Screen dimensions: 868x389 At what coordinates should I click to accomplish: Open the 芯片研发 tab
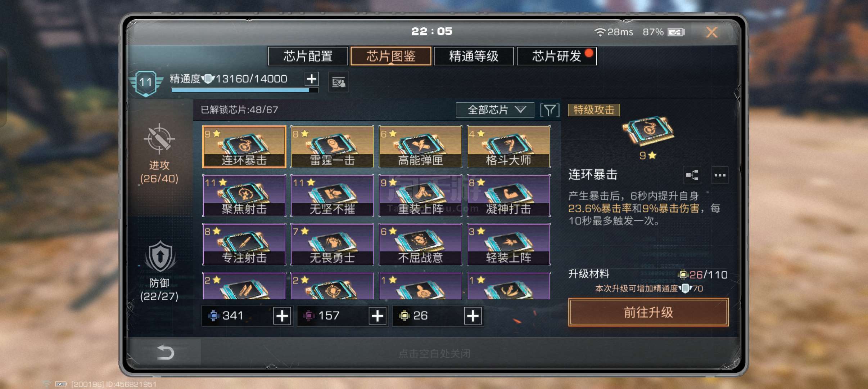coord(557,56)
